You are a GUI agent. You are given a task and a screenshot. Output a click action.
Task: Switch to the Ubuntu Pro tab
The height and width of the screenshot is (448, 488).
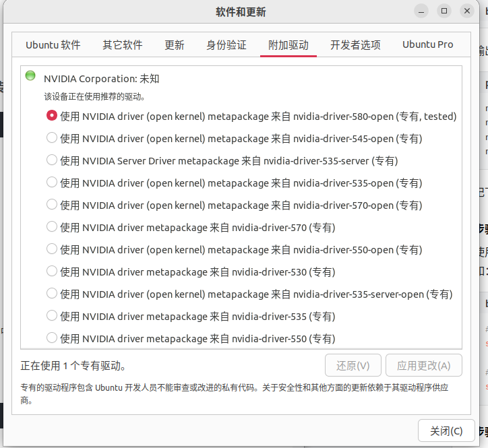pos(428,44)
